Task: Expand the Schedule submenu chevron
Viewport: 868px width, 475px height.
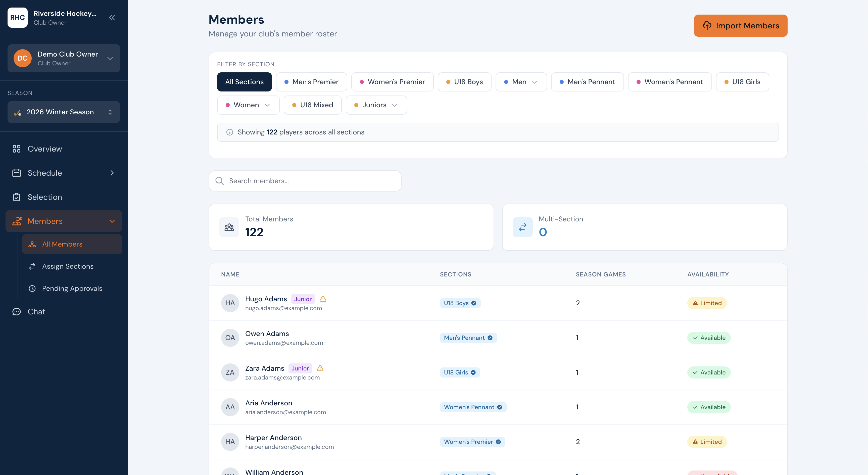Action: (x=112, y=173)
